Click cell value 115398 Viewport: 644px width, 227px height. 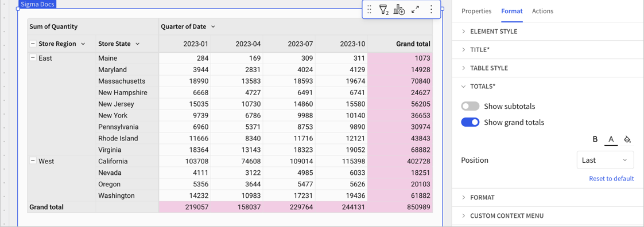353,161
